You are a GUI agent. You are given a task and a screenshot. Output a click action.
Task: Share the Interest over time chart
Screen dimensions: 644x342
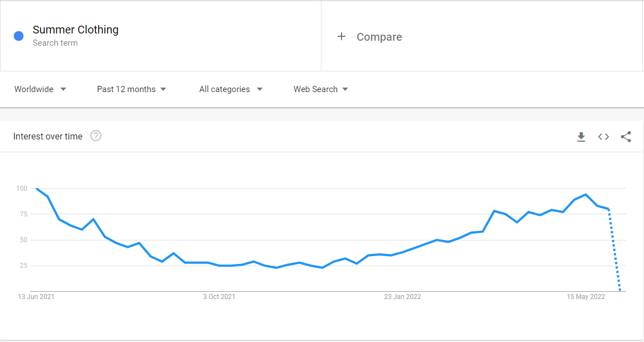(x=626, y=137)
